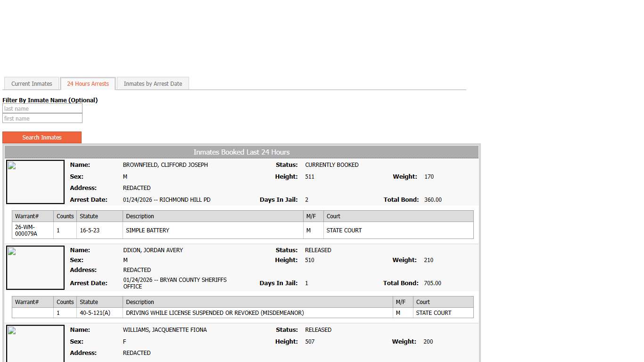Click statute 16-5-23 in charges table
644x362 pixels.
click(x=90, y=230)
